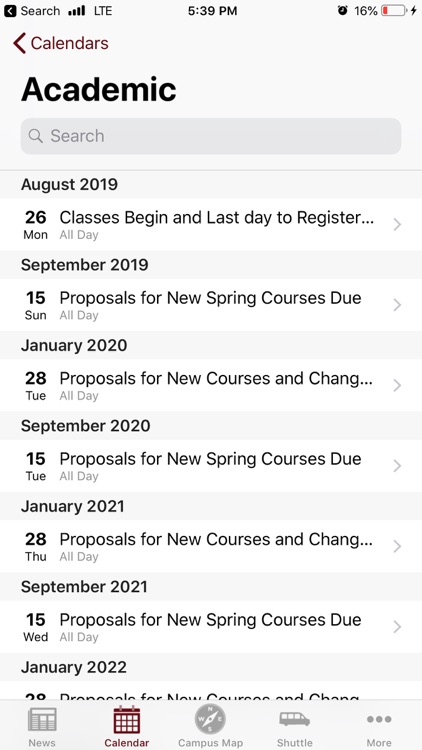Select the 15 Sun Proposals event row
The image size is (422, 750).
(211, 305)
